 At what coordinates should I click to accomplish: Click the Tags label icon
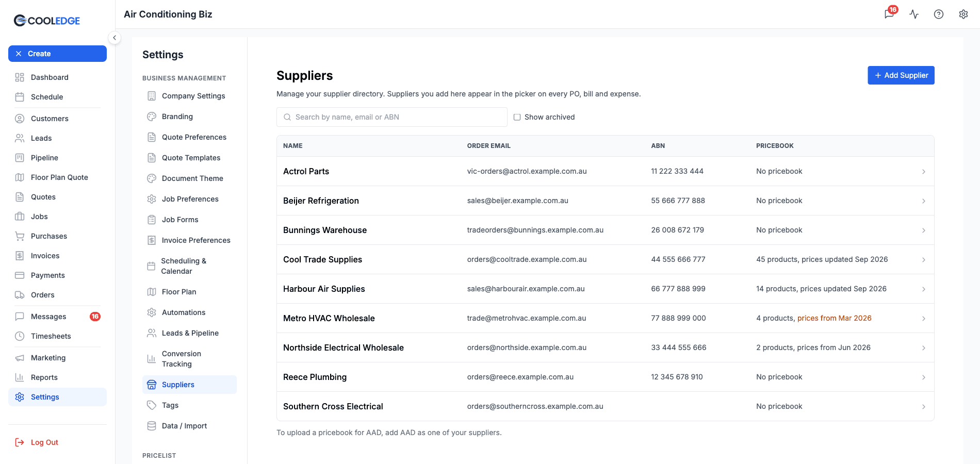click(x=152, y=405)
